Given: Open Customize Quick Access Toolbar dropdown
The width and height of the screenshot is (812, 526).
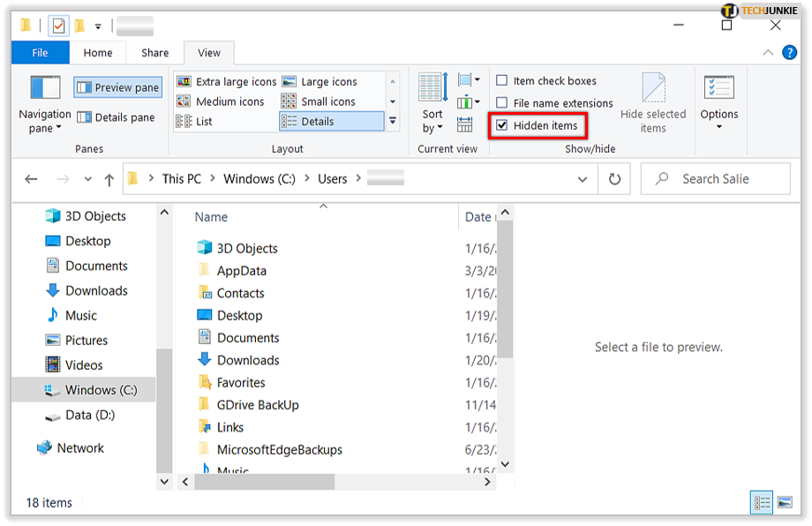Looking at the screenshot, I should tap(98, 26).
